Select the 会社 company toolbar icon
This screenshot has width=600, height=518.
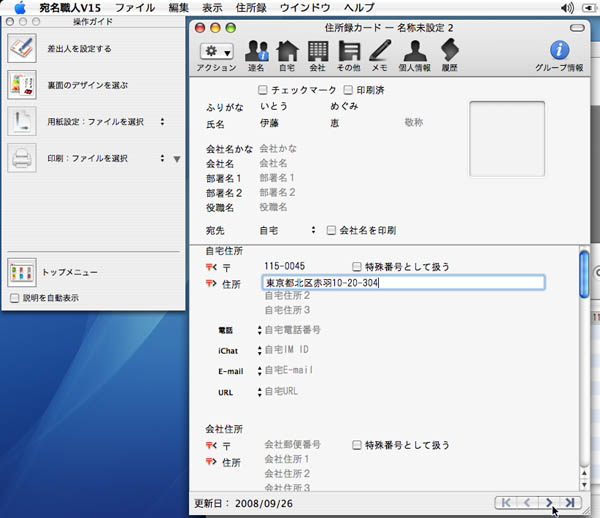click(317, 52)
